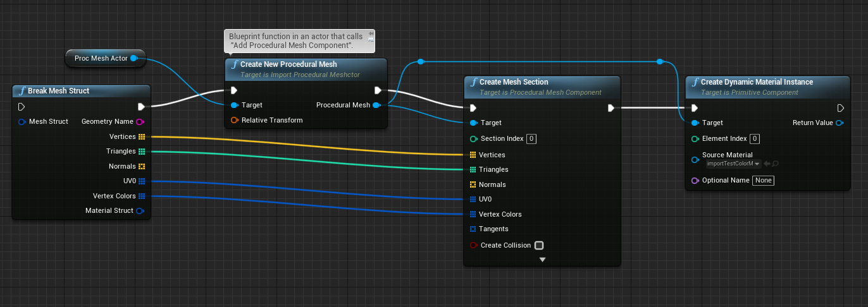Click the Relative Transform input pin
Image resolution: width=868 pixels, height=307 pixels.
(x=234, y=120)
